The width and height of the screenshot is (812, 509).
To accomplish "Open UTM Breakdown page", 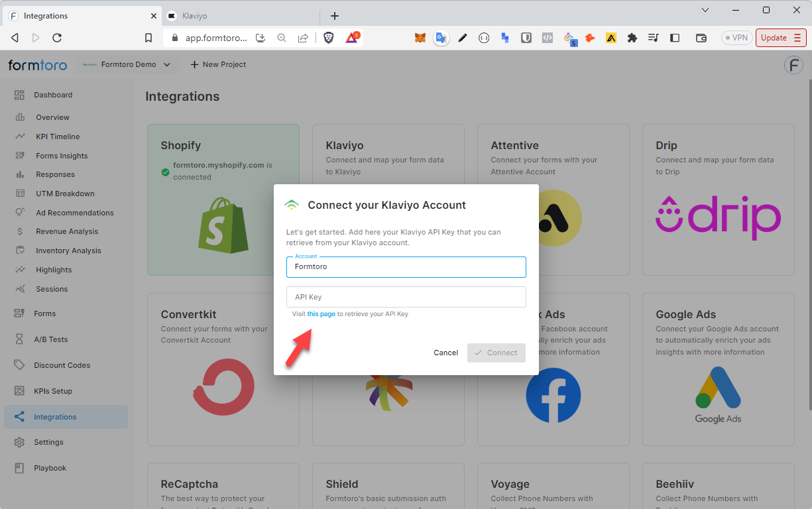I will pos(65,194).
